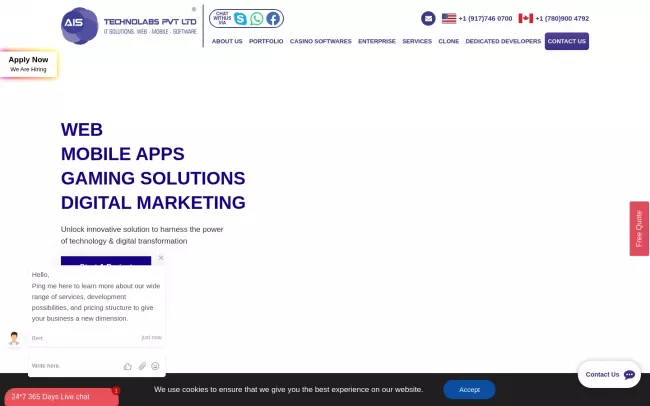This screenshot has height=406, width=650.
Task: Click the chat agent avatar
Action: [14, 338]
